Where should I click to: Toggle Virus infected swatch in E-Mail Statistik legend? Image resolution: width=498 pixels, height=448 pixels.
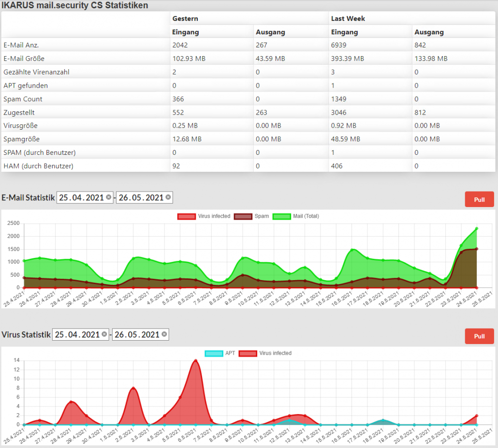coord(187,216)
